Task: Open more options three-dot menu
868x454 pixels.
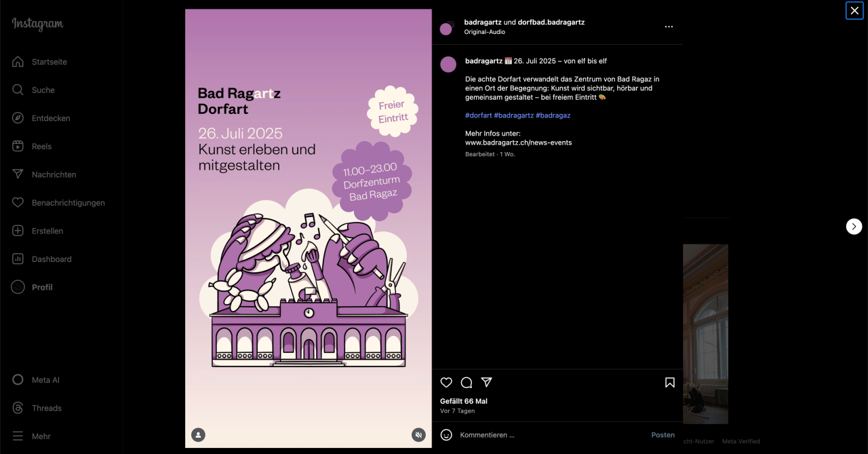Action: [669, 26]
